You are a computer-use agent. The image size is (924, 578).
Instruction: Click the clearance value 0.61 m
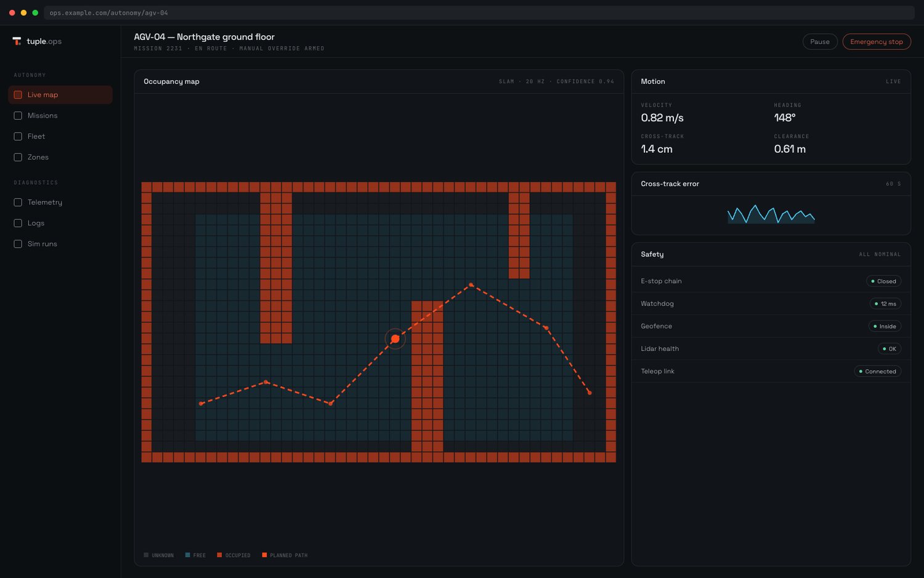790,149
